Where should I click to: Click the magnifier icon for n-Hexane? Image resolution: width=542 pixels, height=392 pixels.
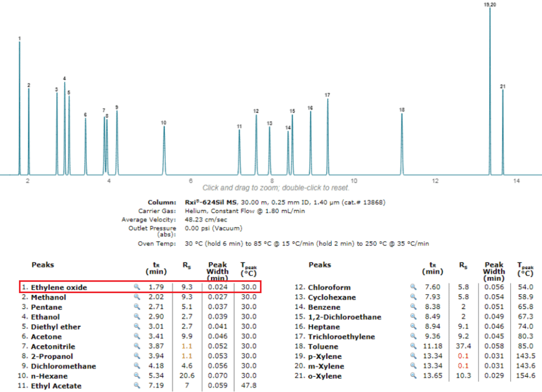tap(137, 376)
